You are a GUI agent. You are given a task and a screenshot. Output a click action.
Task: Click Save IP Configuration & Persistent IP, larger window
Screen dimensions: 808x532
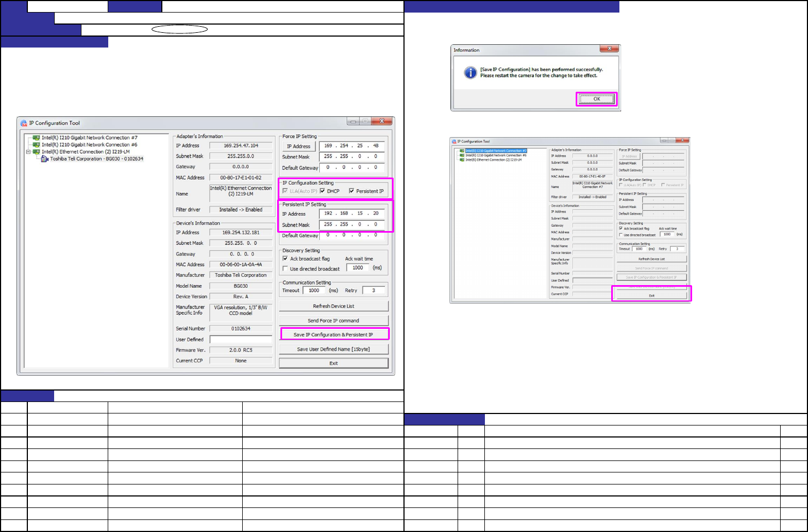333,335
